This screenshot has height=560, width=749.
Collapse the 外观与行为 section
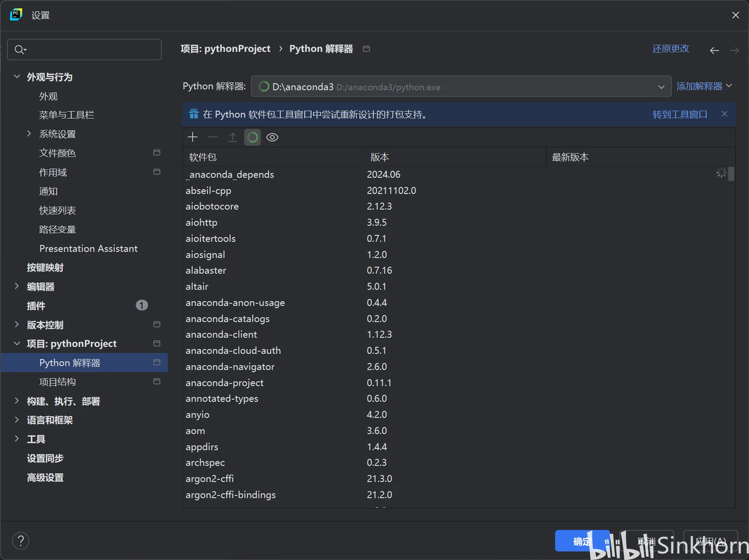pos(17,77)
